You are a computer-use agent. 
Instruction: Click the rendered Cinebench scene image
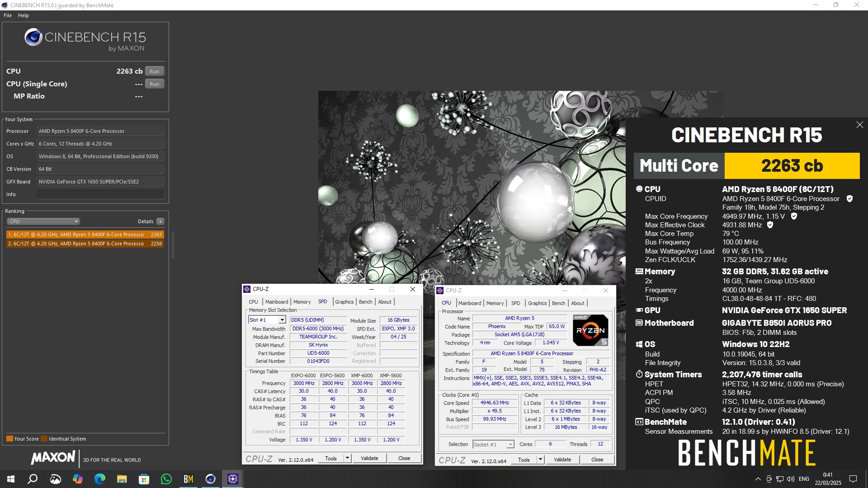pyautogui.click(x=472, y=188)
